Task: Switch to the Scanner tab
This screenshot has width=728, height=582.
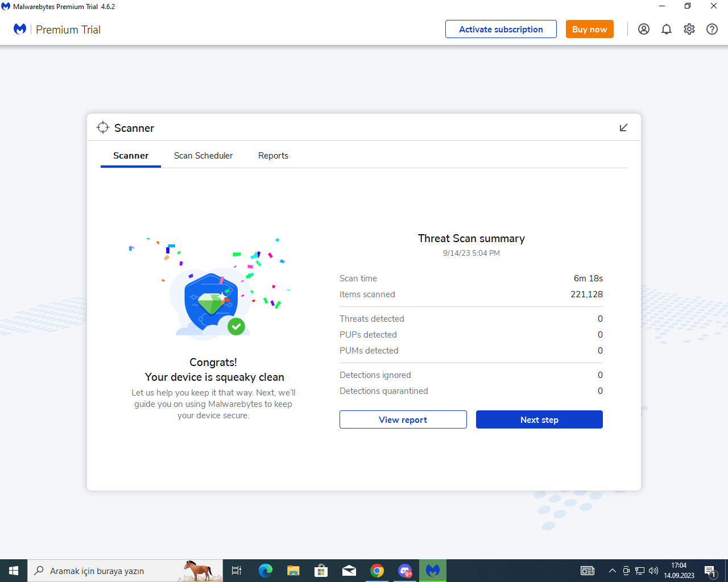Action: coord(131,156)
